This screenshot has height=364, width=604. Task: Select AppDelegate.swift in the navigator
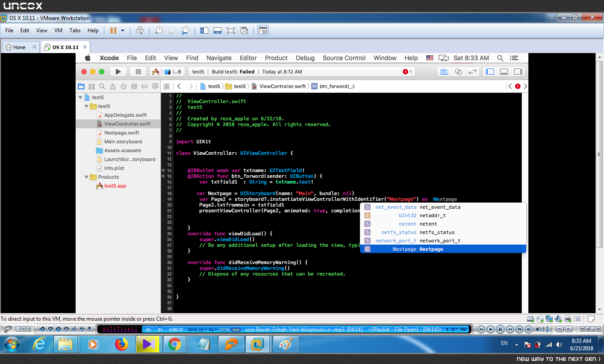tap(126, 115)
